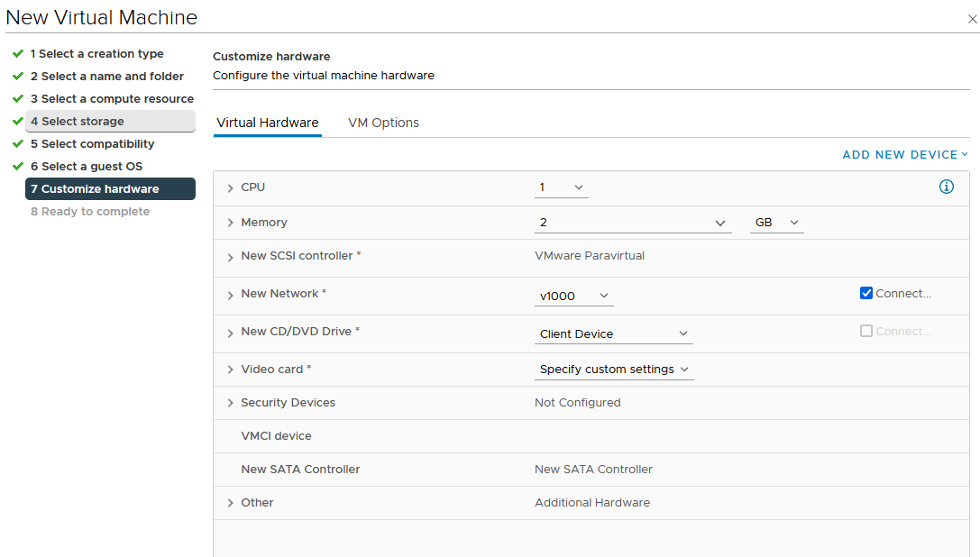Switch to the VM Options tab
980x557 pixels.
click(x=383, y=123)
